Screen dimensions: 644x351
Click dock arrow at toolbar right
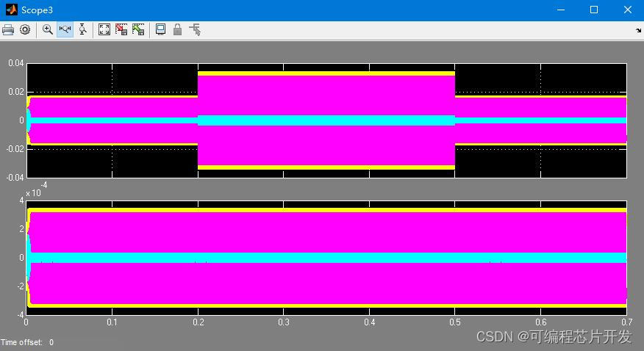coord(638,30)
